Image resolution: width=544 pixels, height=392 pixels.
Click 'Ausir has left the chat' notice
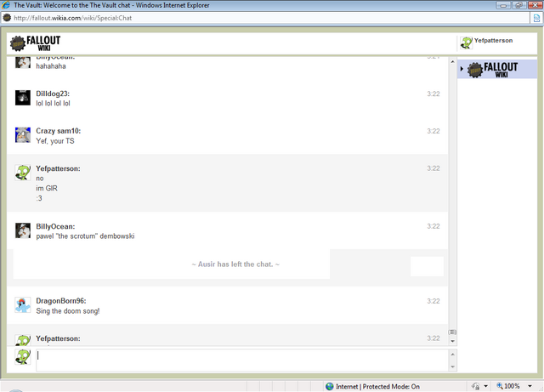pyautogui.click(x=235, y=264)
